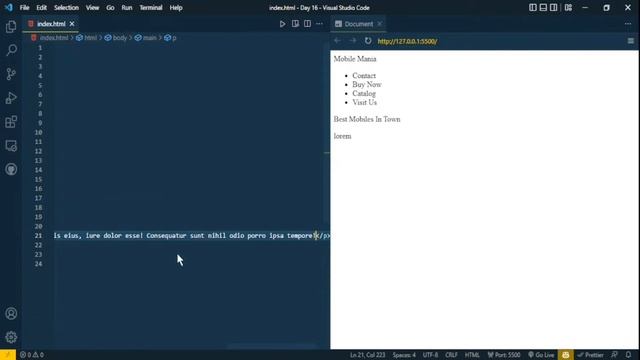Image resolution: width=640 pixels, height=360 pixels.
Task: Toggle the Panel layout button
Action: [x=543, y=8]
